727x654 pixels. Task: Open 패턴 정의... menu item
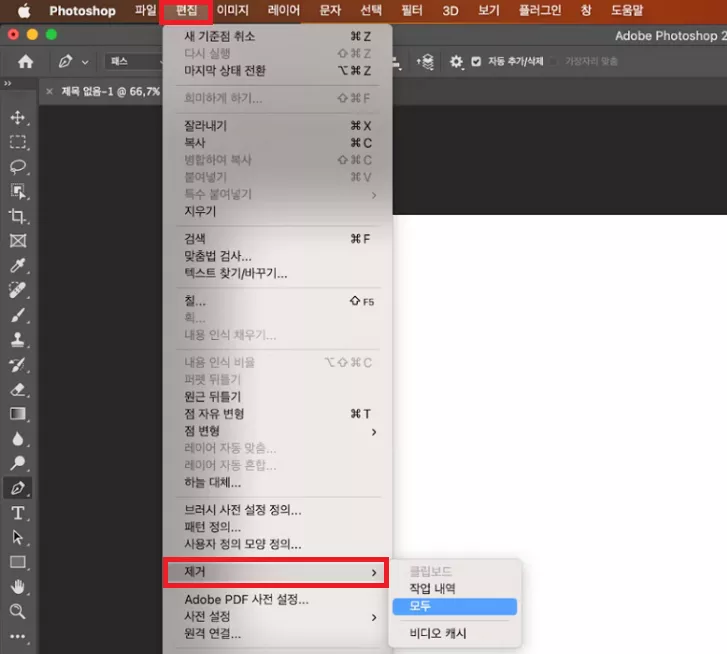[x=278, y=527]
